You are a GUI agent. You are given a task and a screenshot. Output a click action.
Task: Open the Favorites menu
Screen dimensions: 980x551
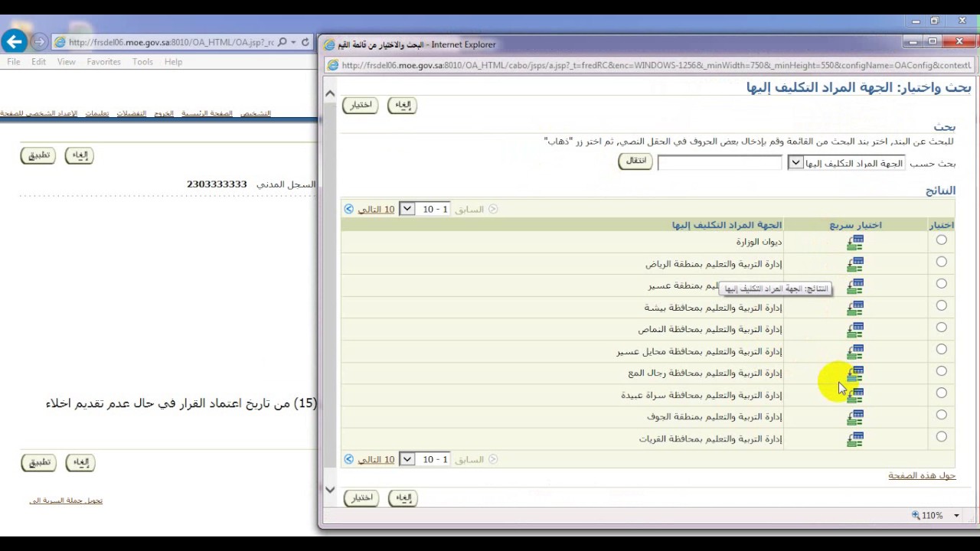(104, 62)
